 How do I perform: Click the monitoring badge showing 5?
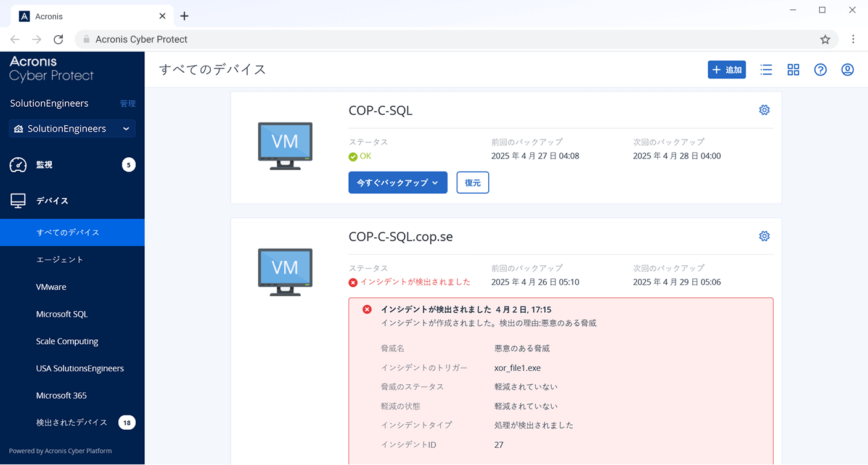pyautogui.click(x=128, y=165)
